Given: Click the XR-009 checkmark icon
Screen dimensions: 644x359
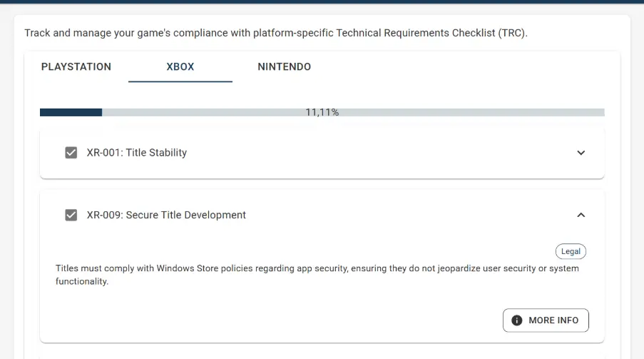Looking at the screenshot, I should 71,215.
